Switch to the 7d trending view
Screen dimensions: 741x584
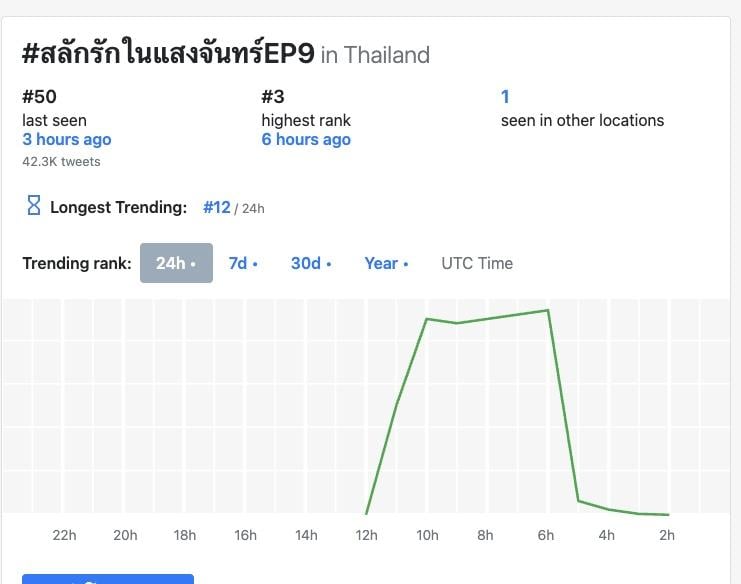pos(243,263)
